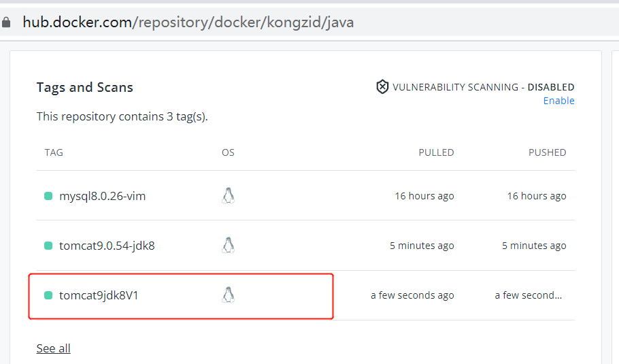Viewport: 619px width, 364px height.
Task: Click the green status dot beside mysql8.0.26-vim
Action: click(x=48, y=196)
